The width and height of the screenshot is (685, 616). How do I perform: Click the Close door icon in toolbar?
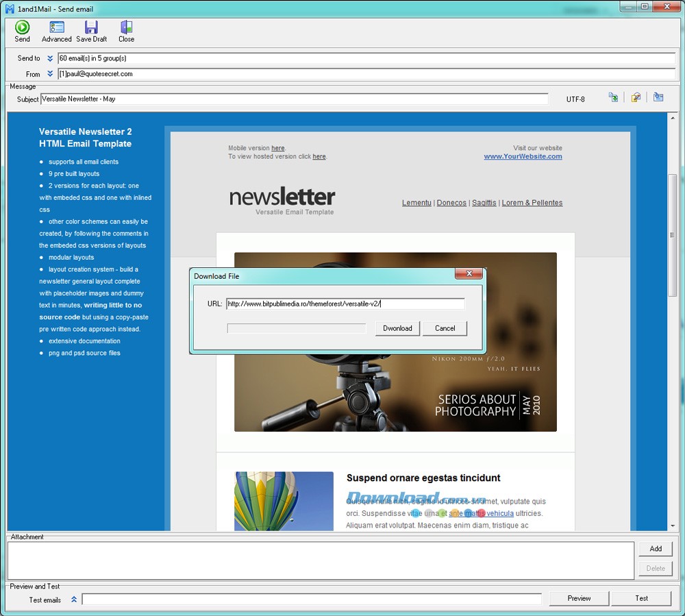click(x=126, y=27)
